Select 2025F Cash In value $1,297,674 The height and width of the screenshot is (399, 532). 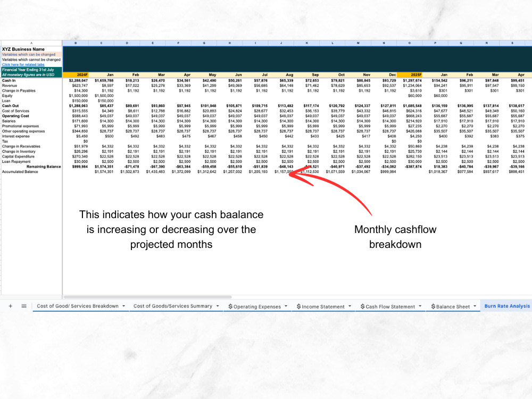[x=412, y=81]
